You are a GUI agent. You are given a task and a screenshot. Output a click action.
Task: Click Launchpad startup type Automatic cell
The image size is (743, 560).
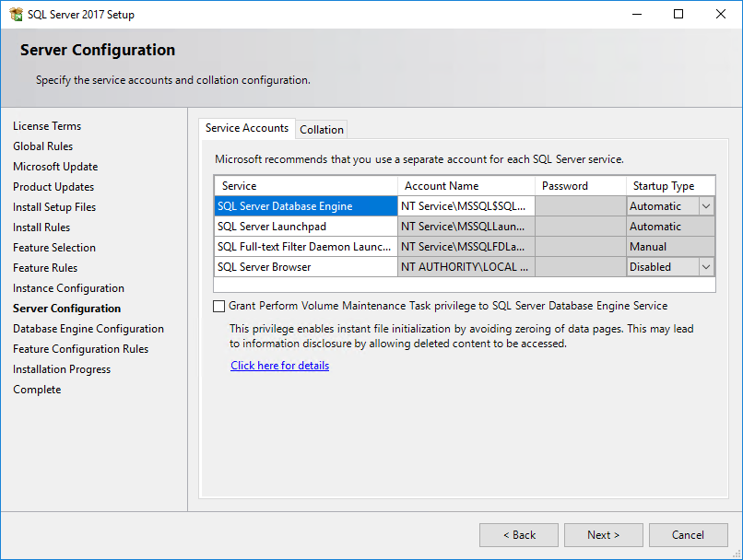click(x=670, y=227)
